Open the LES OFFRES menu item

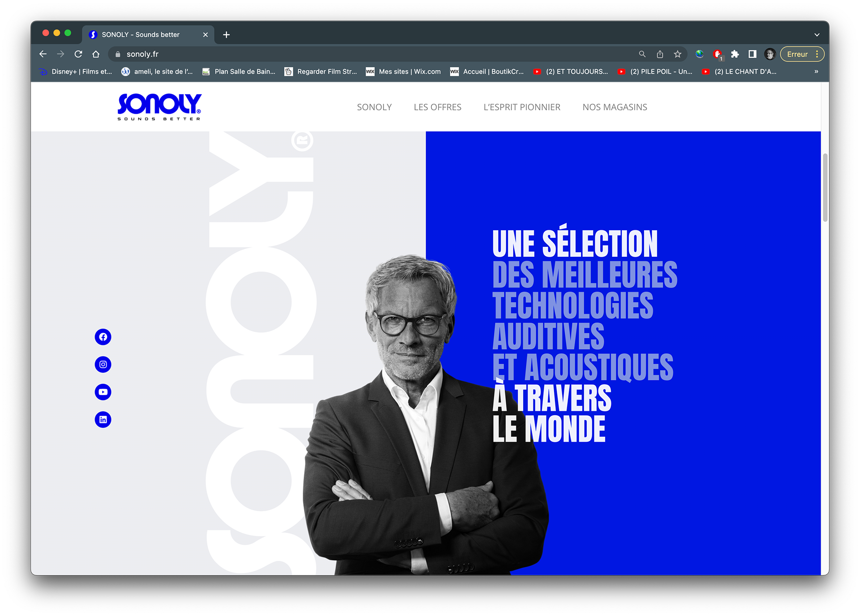pyautogui.click(x=438, y=107)
